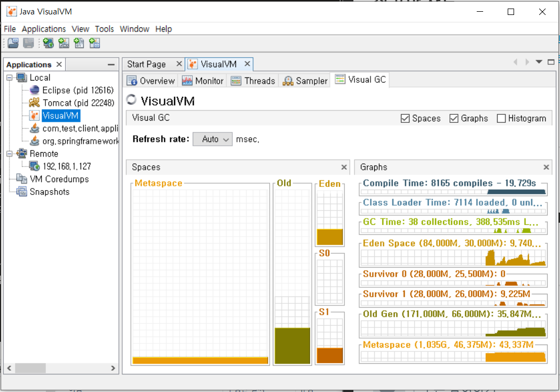Image resolution: width=560 pixels, height=392 pixels.
Task: Select the VM Coredumps label
Action: (x=59, y=179)
